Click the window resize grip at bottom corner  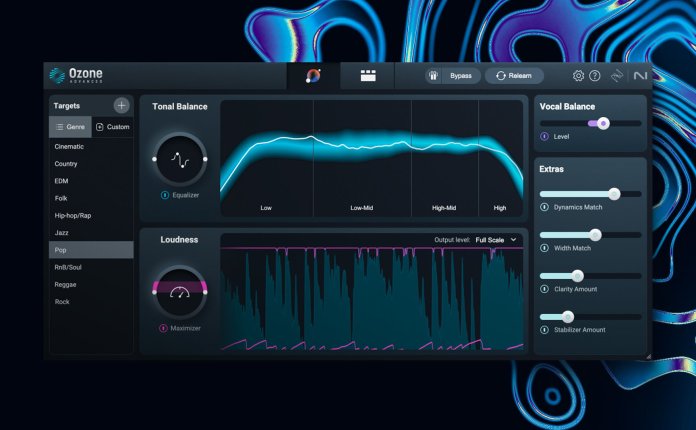(649, 356)
